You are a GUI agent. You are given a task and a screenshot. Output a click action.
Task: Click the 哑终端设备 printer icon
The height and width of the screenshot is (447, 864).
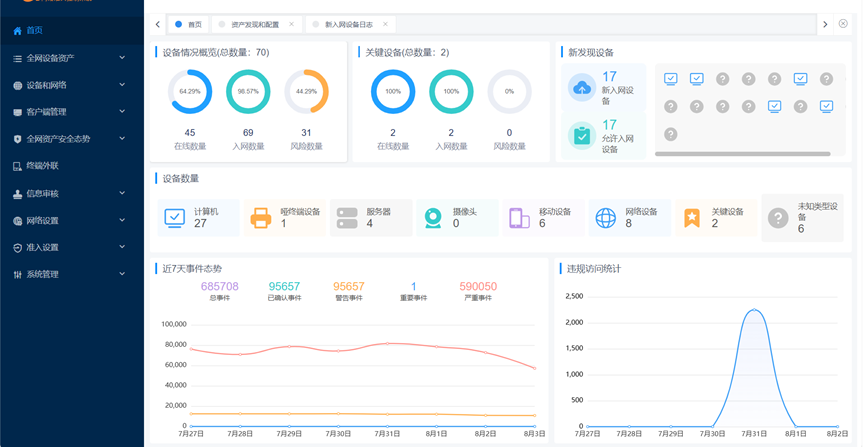(261, 218)
